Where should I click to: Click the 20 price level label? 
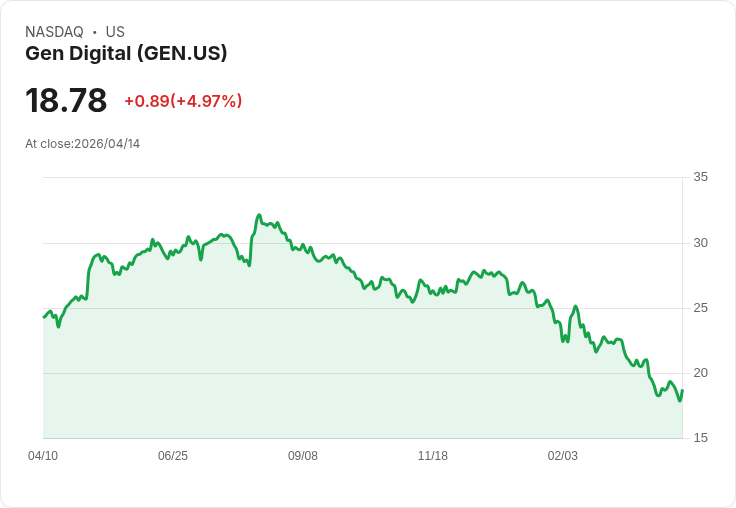(701, 373)
